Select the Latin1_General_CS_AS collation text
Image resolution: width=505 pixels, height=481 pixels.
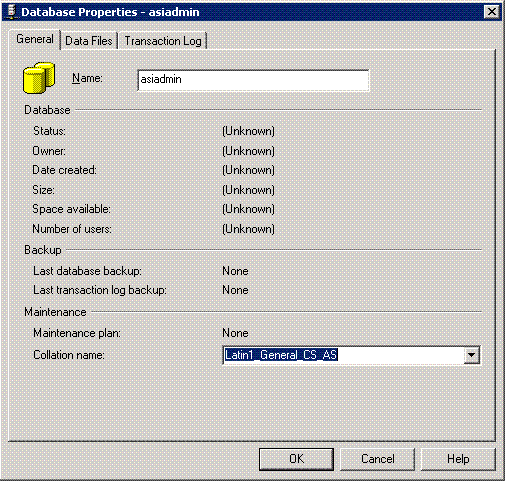tap(281, 355)
